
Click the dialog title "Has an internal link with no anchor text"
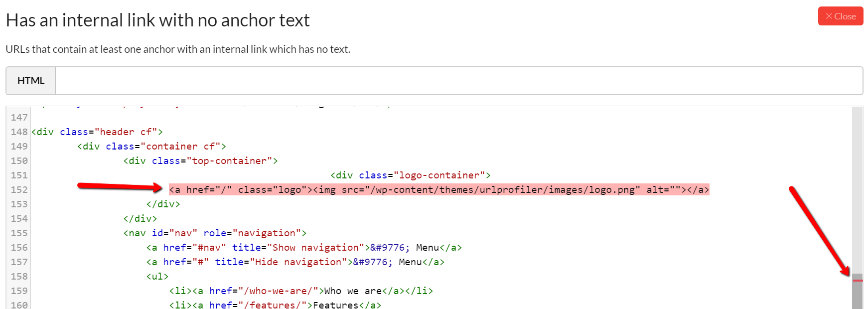tap(157, 20)
